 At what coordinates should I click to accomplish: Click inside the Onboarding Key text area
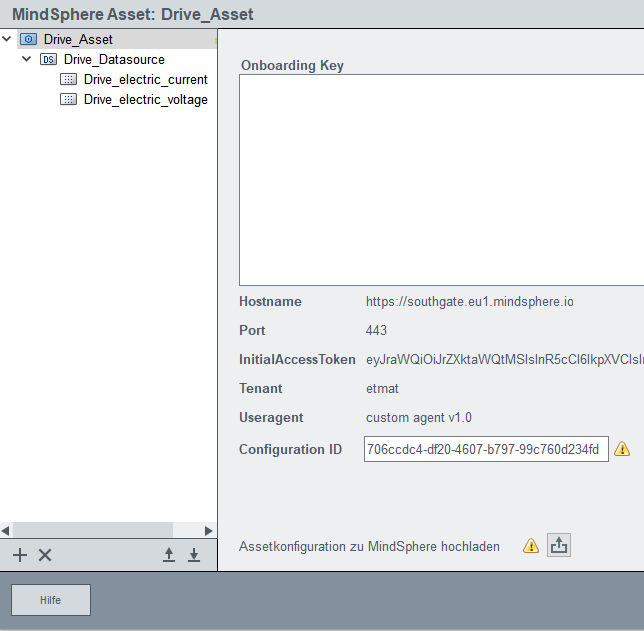pyautogui.click(x=442, y=180)
